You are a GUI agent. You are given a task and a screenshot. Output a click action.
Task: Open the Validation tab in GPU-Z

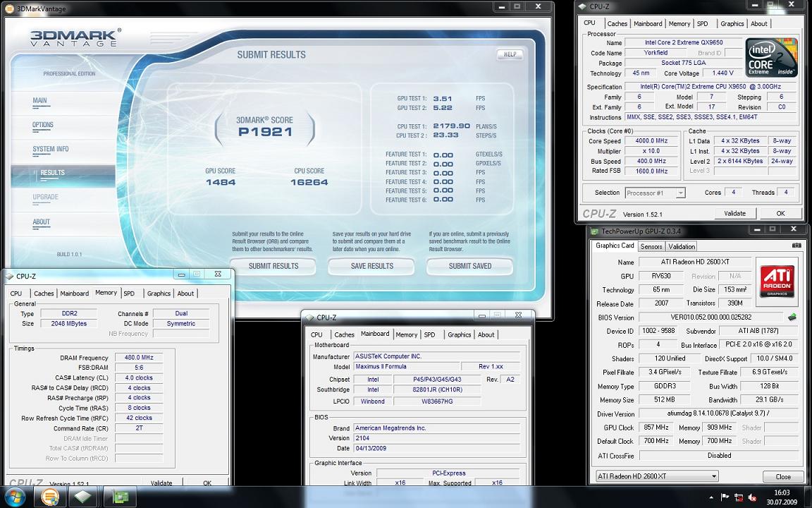[x=682, y=247]
